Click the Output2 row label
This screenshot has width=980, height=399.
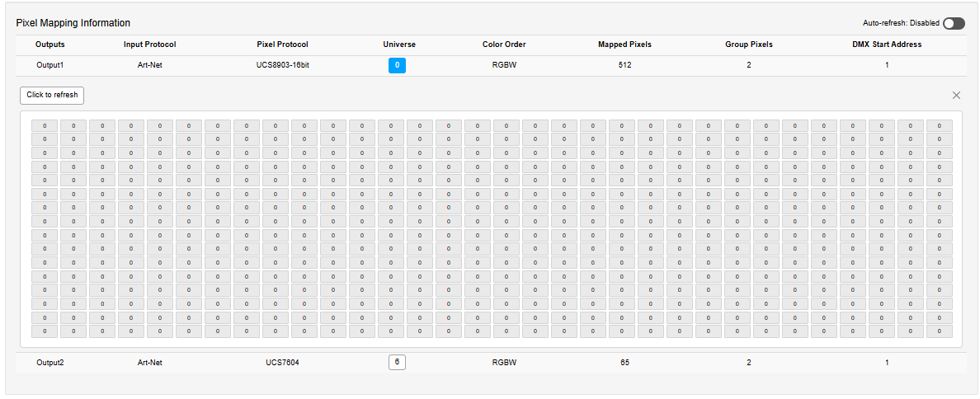pyautogui.click(x=50, y=362)
